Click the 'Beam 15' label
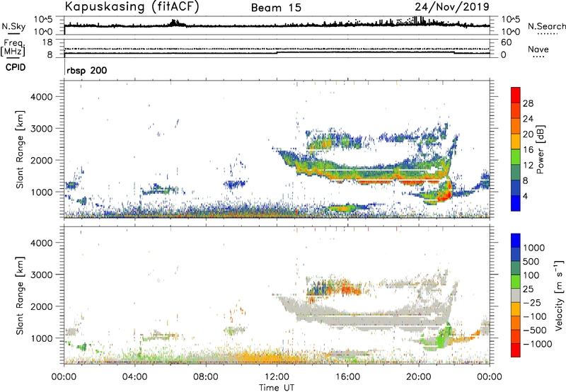566x392 pixels. pyautogui.click(x=276, y=8)
